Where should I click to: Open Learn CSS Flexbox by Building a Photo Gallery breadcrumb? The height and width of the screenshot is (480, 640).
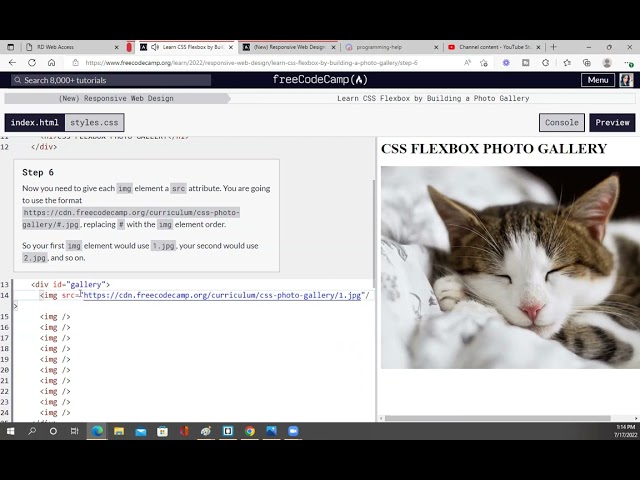tap(433, 98)
